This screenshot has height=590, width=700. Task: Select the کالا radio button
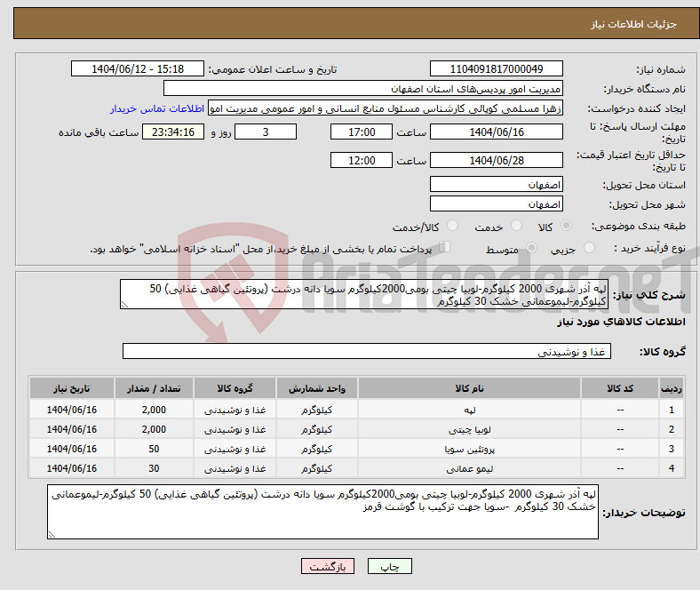[x=567, y=227]
